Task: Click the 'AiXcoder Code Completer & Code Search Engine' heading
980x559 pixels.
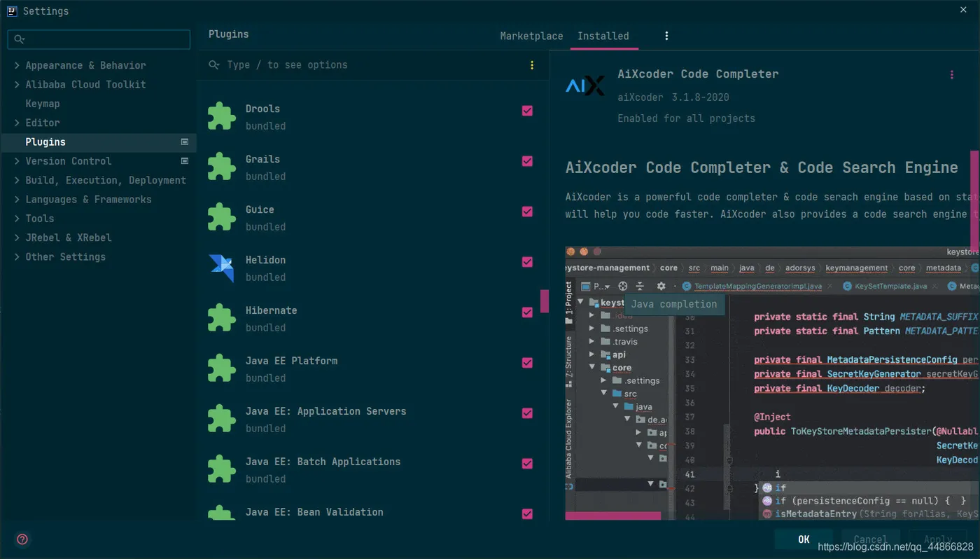Action: coord(762,168)
